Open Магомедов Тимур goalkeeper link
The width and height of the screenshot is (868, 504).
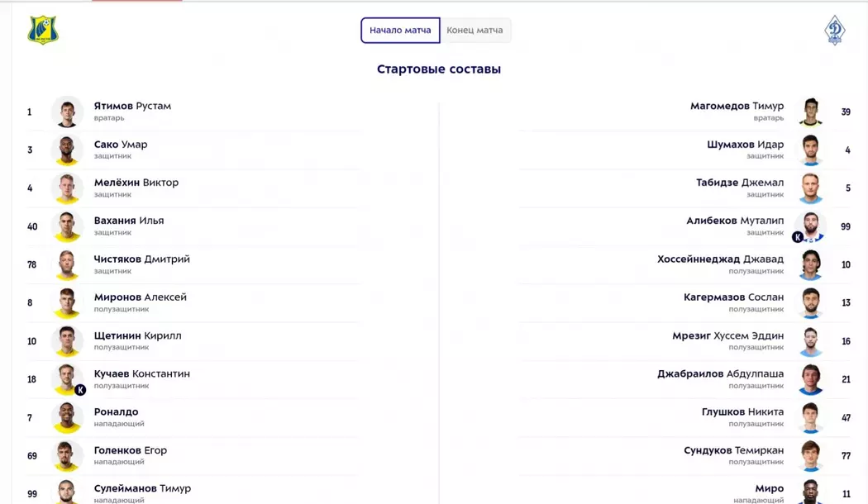tap(737, 106)
